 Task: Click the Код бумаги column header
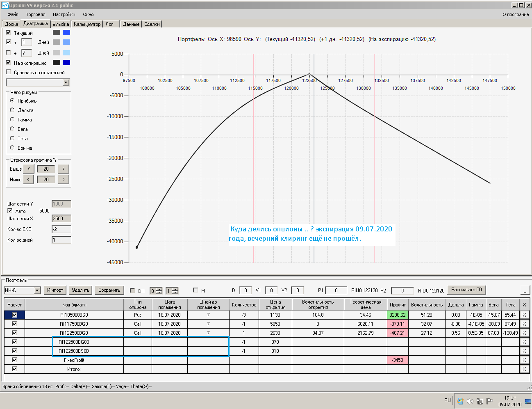74,305
